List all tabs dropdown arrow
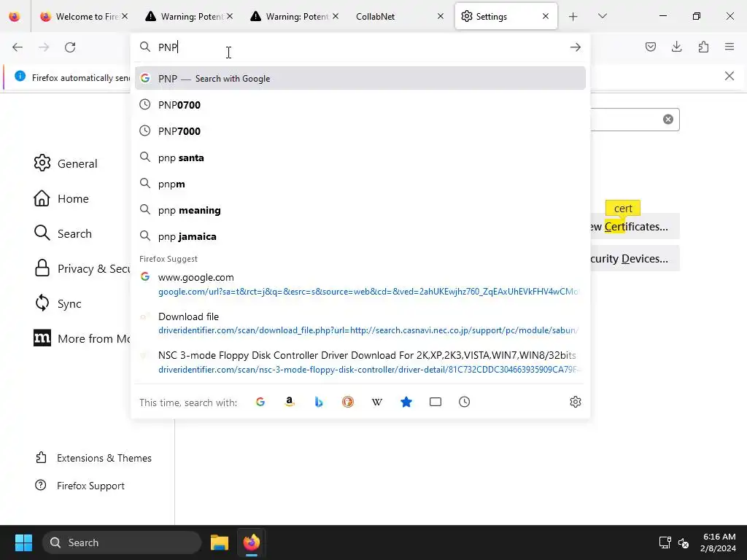 pos(602,16)
